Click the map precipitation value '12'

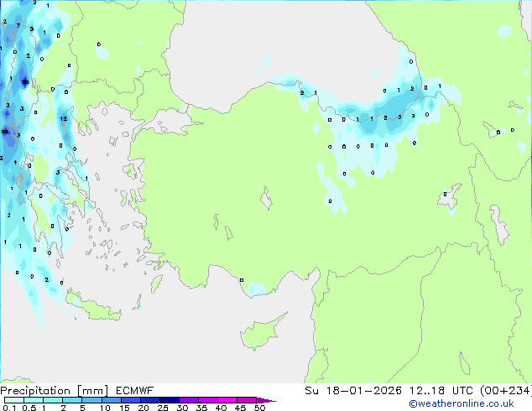pos(64,119)
